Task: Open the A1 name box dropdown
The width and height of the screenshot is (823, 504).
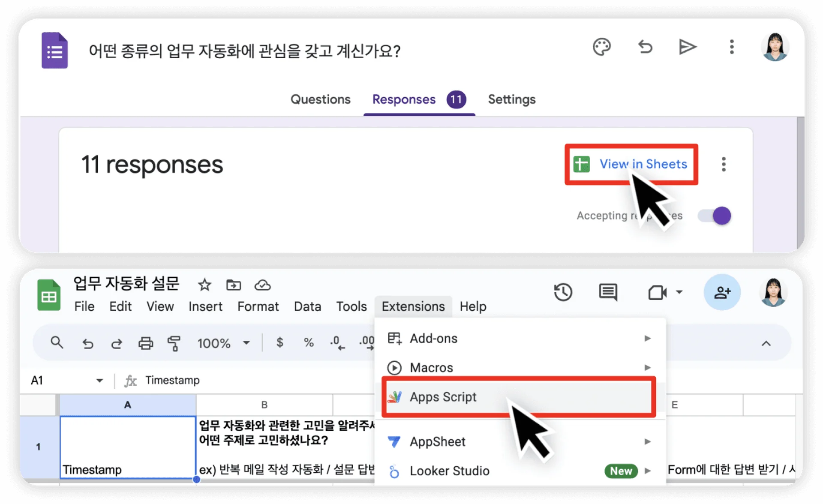Action: (x=99, y=381)
